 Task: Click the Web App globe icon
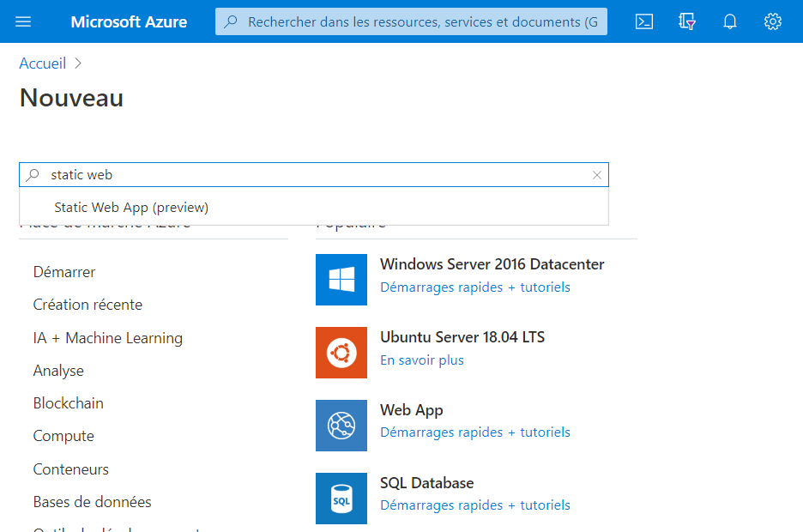pyautogui.click(x=341, y=426)
